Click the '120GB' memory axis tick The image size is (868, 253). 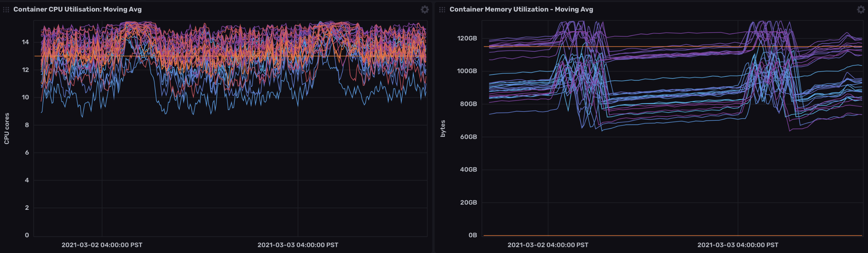point(467,38)
